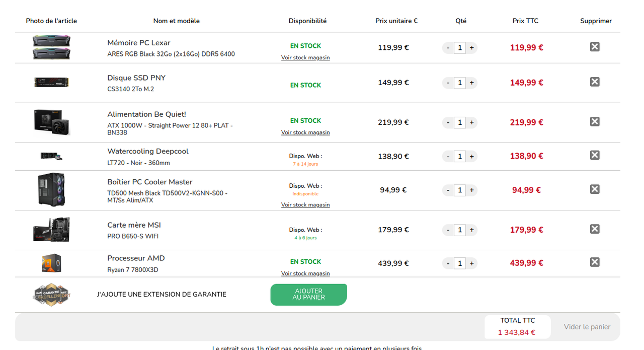View store stock for AMD processor
The image size is (644, 350).
pyautogui.click(x=305, y=273)
